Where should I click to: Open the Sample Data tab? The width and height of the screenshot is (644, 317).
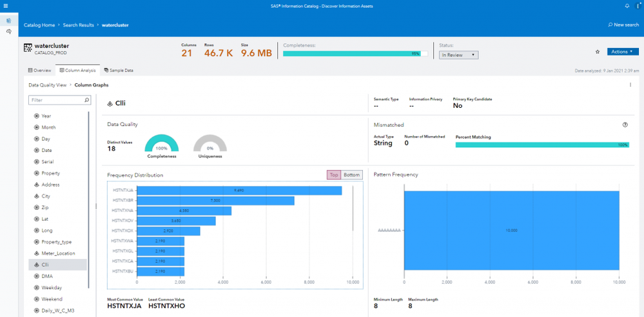[x=119, y=70]
